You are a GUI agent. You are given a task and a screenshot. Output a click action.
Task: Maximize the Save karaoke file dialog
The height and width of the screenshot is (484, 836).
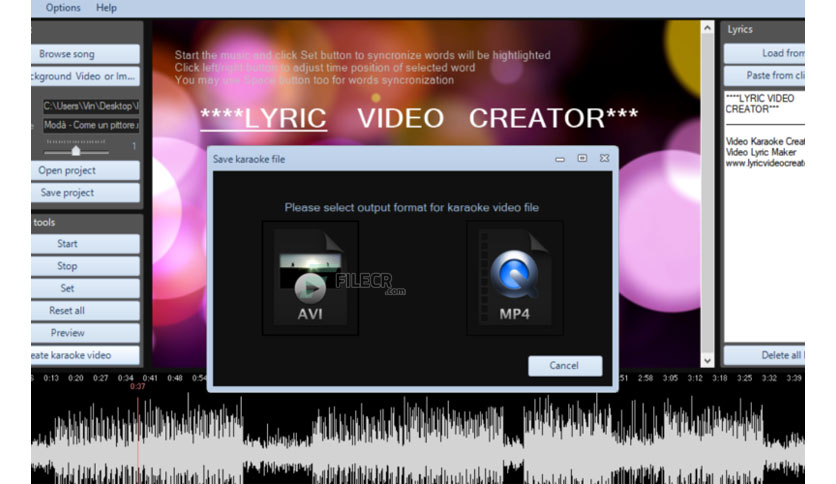coord(582,158)
